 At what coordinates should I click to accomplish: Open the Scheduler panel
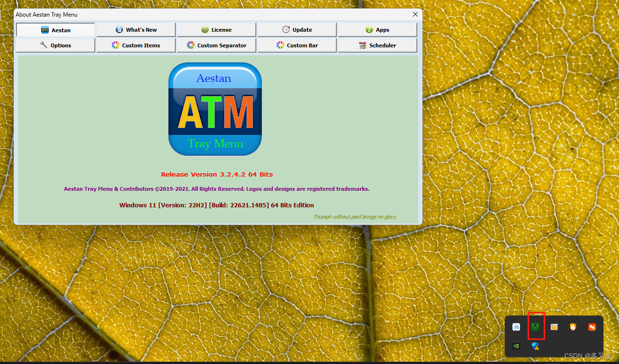tap(377, 45)
